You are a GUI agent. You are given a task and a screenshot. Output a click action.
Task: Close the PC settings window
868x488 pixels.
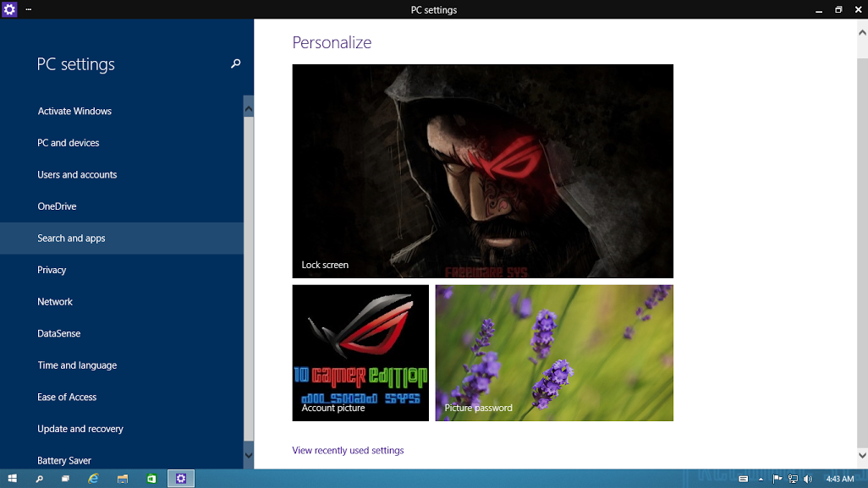(858, 9)
